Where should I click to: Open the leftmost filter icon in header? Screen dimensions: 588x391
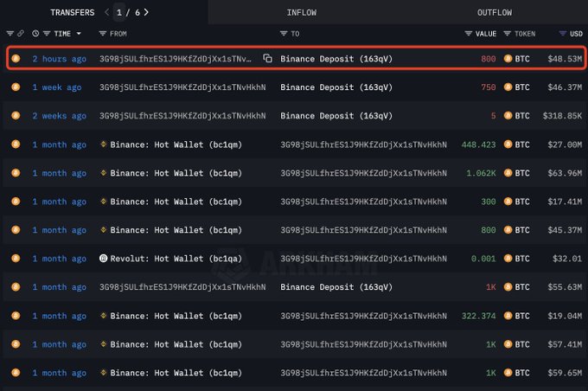pos(10,34)
